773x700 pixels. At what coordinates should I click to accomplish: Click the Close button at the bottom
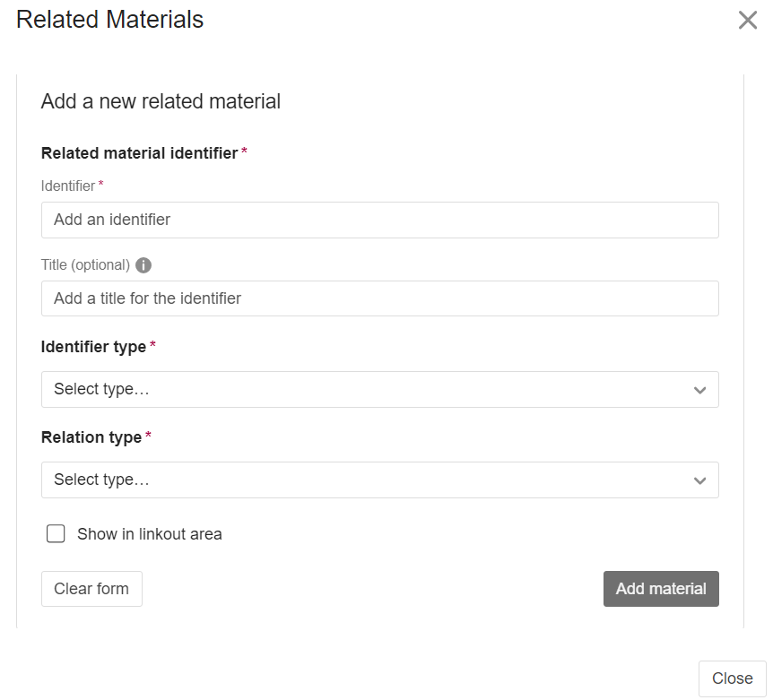732,678
